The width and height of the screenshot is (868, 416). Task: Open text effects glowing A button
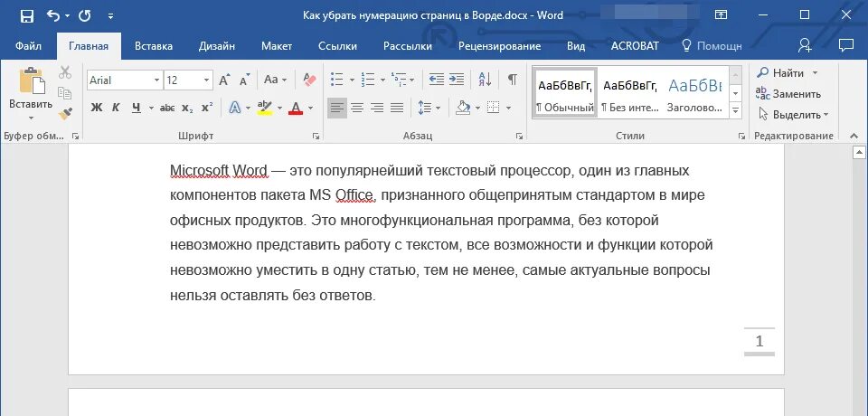pos(235,108)
